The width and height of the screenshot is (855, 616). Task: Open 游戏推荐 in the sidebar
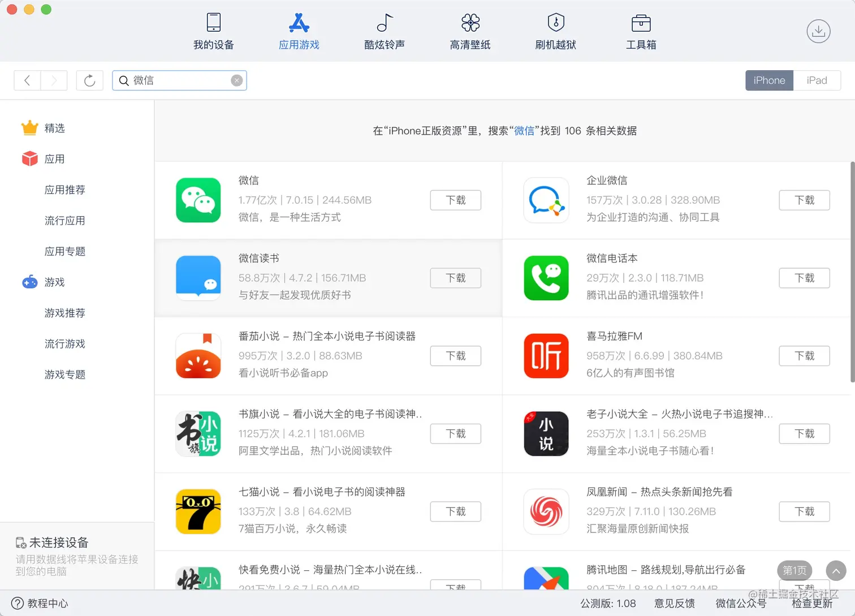[x=64, y=313]
